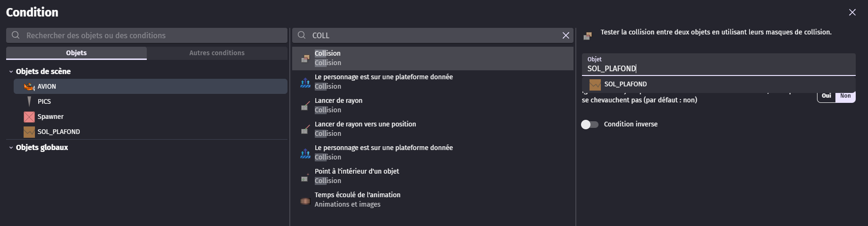Viewport: 868px width, 226px height.
Task: Focus the Rechercher des objets search field
Action: (x=147, y=35)
